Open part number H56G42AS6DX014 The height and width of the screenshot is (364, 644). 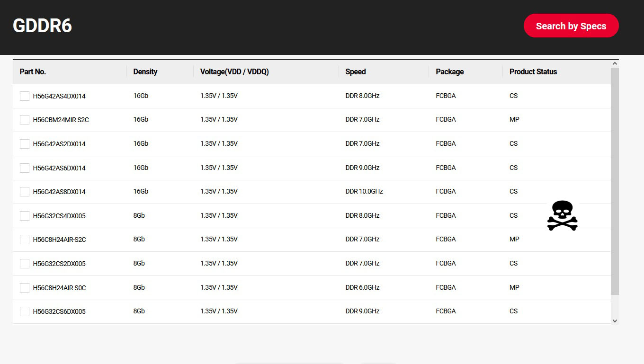[x=59, y=168]
